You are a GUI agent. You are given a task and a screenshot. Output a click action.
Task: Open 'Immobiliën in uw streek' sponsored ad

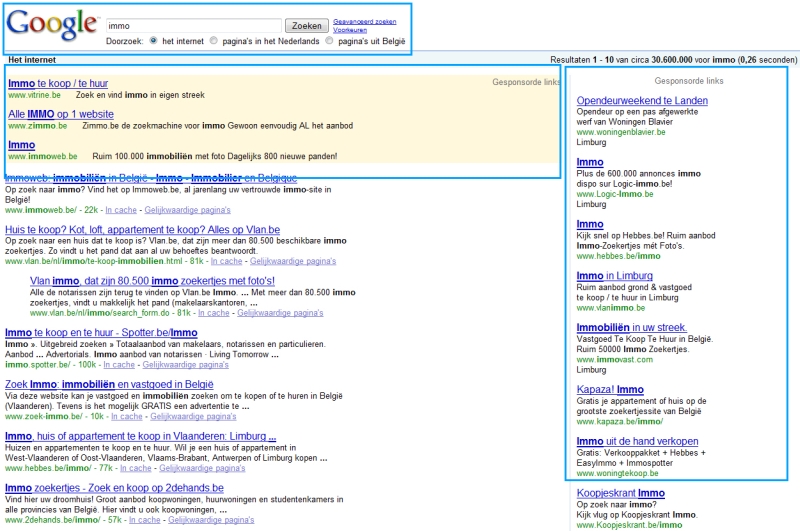[x=632, y=327]
